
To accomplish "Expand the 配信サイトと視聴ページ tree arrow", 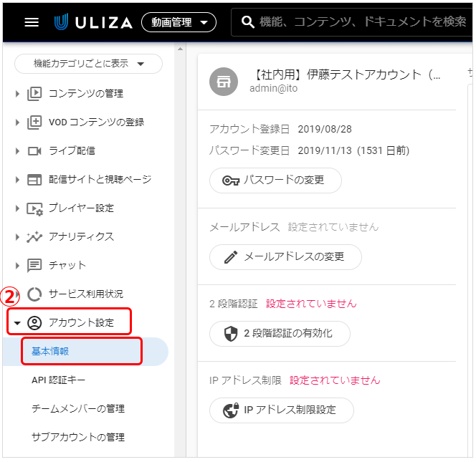I will click(17, 180).
